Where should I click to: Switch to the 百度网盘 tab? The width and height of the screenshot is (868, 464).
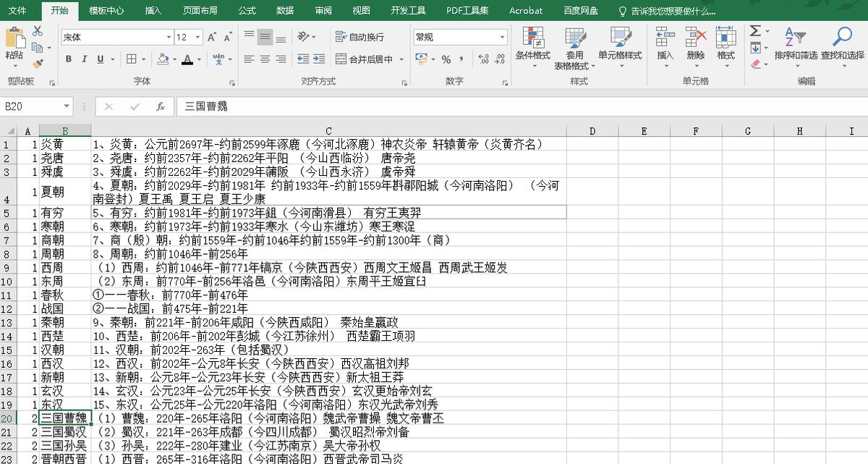click(x=581, y=11)
